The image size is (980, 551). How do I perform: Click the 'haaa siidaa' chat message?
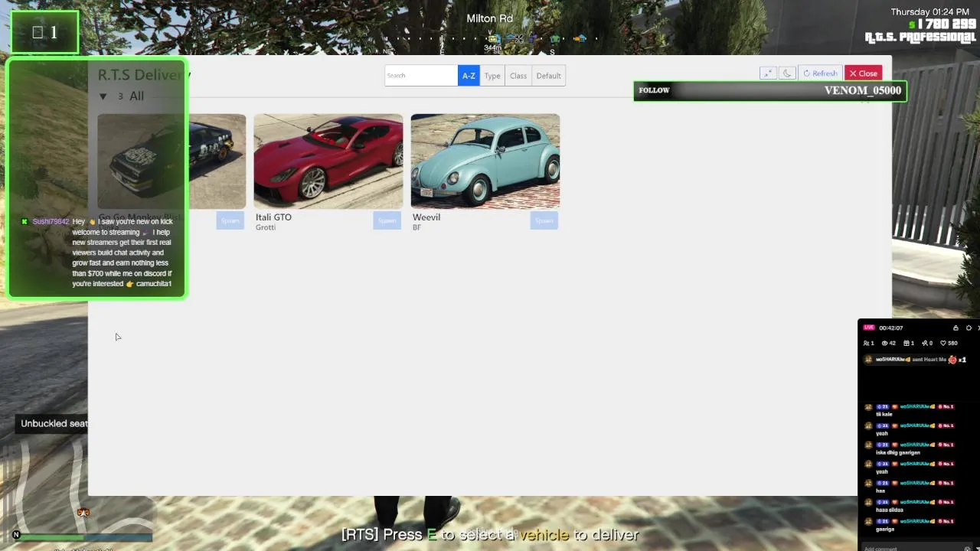tap(890, 510)
